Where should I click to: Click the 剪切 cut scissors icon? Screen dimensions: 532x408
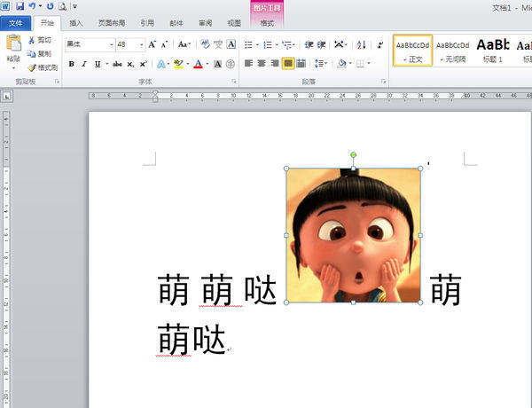(32, 40)
